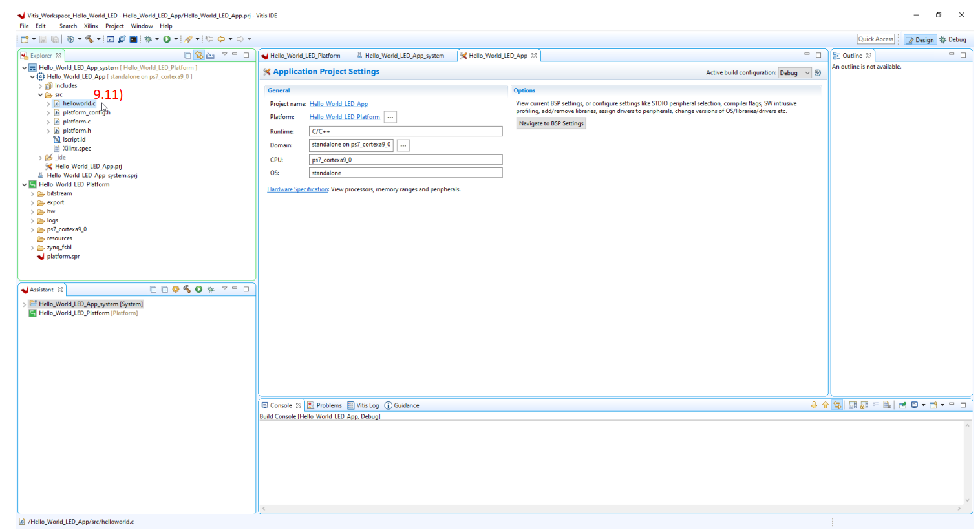
Task: Click the Assistant panel build hammer
Action: (187, 290)
